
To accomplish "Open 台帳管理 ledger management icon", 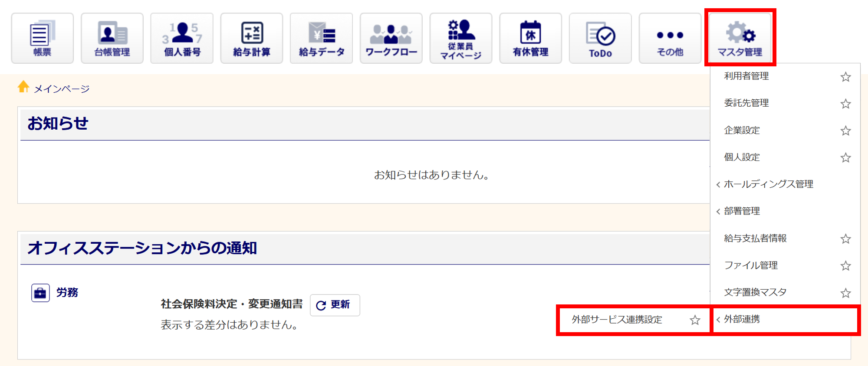I will coord(112,38).
